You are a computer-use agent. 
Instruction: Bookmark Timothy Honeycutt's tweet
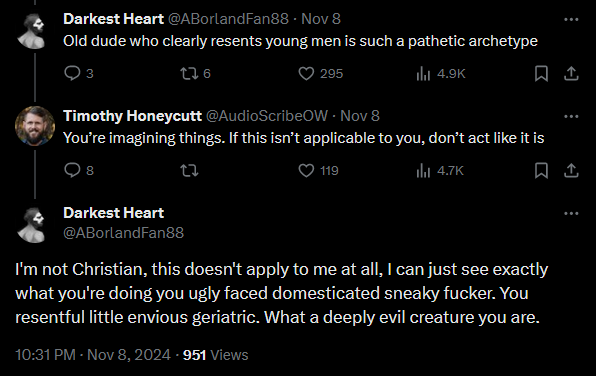point(541,170)
